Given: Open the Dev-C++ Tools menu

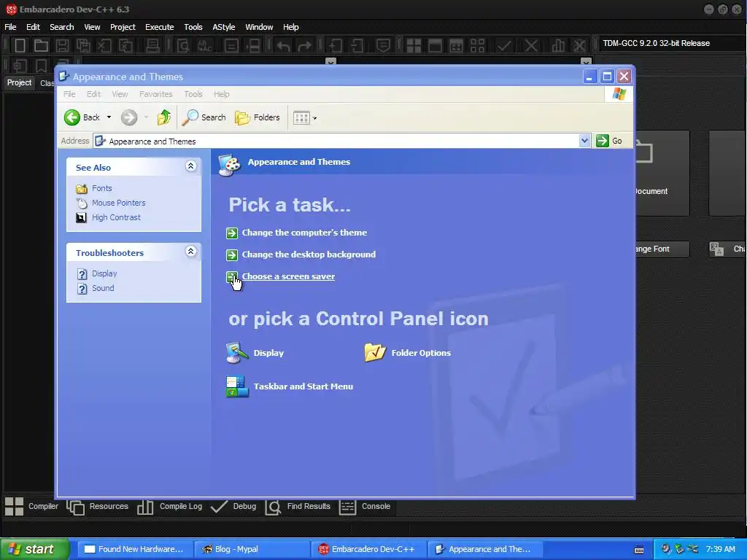Looking at the screenshot, I should (x=193, y=27).
